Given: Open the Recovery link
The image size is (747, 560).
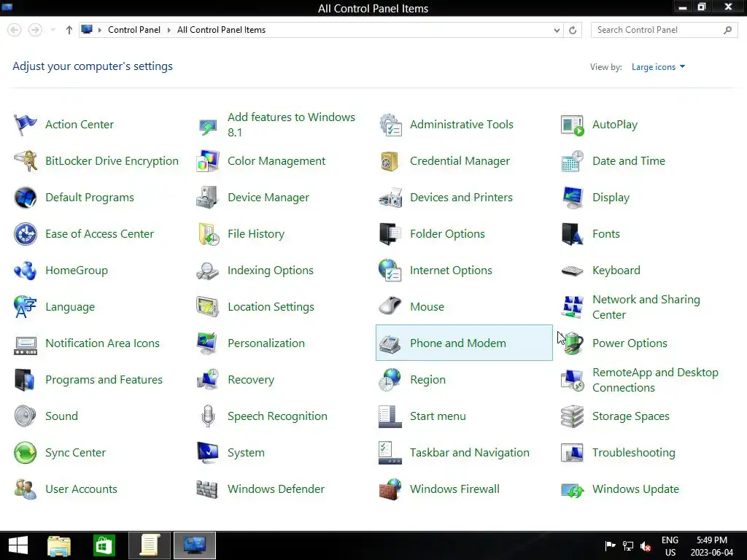Looking at the screenshot, I should (251, 379).
